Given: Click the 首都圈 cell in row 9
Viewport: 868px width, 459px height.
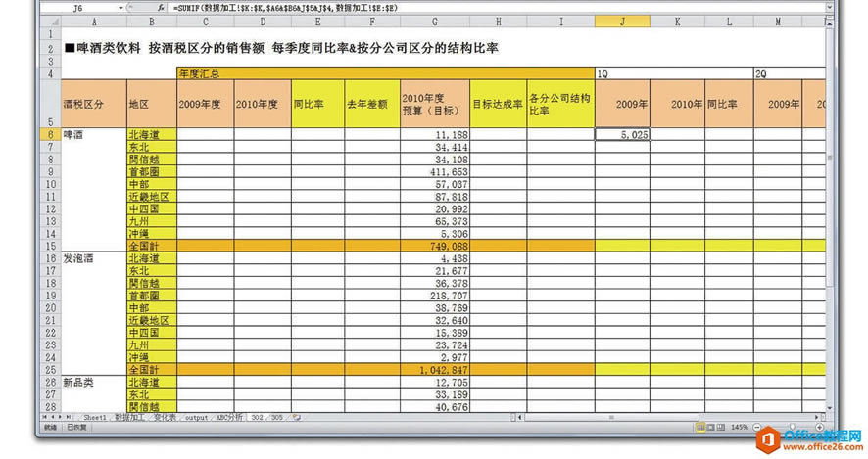Looking at the screenshot, I should [152, 172].
